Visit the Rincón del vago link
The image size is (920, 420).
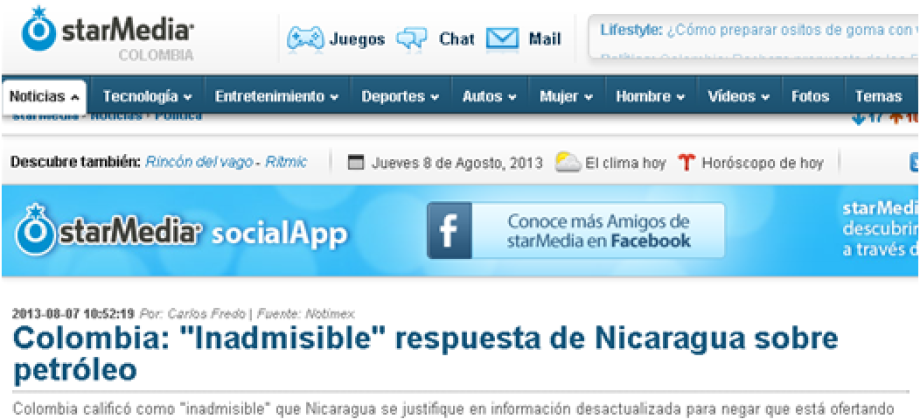pyautogui.click(x=199, y=162)
